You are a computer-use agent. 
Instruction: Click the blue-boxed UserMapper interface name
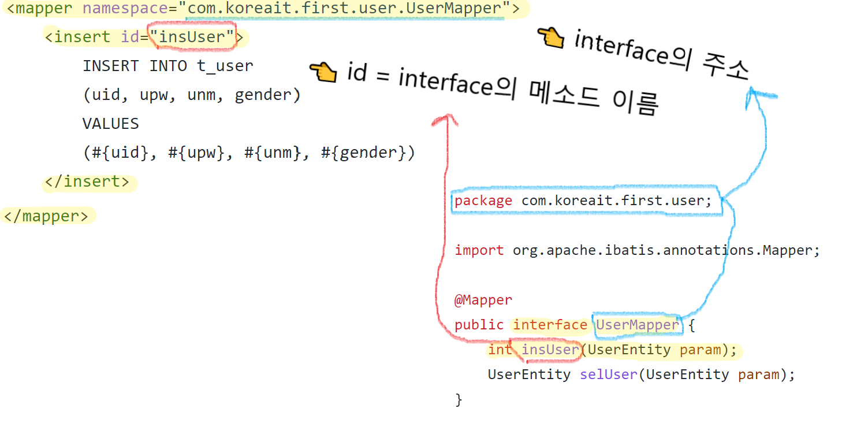click(x=637, y=325)
